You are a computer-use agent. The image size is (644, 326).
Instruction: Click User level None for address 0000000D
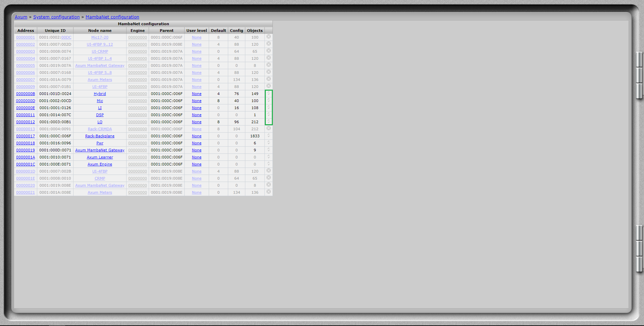pyautogui.click(x=197, y=101)
